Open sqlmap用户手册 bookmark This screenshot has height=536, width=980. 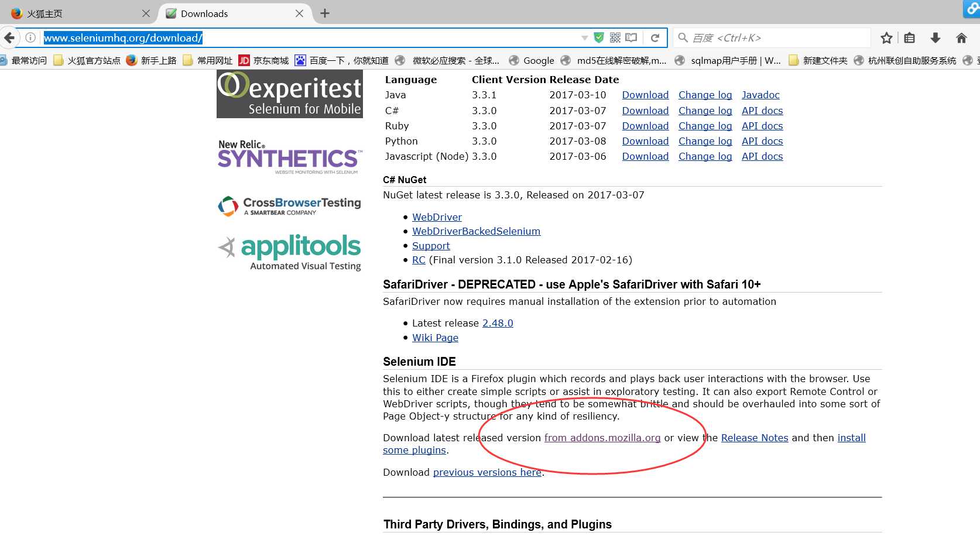pyautogui.click(x=728, y=60)
